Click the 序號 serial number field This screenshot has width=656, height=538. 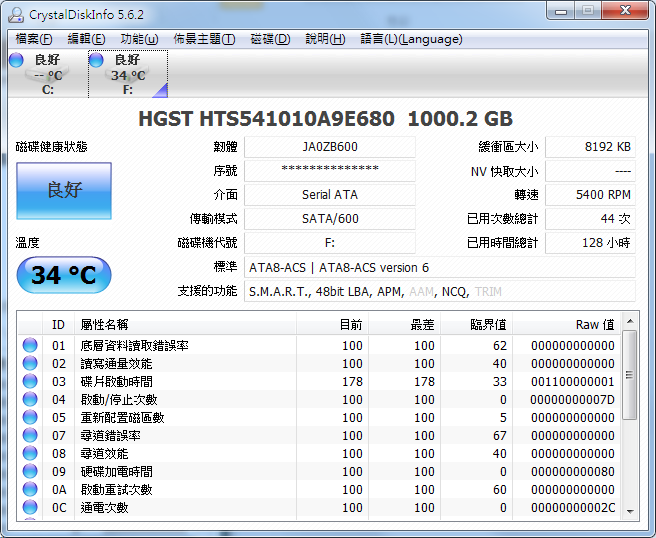point(329,171)
